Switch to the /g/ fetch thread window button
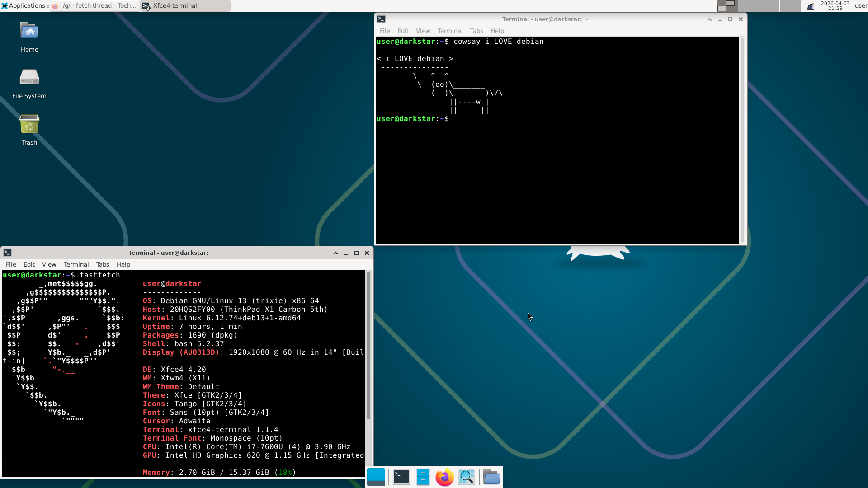 [x=95, y=6]
